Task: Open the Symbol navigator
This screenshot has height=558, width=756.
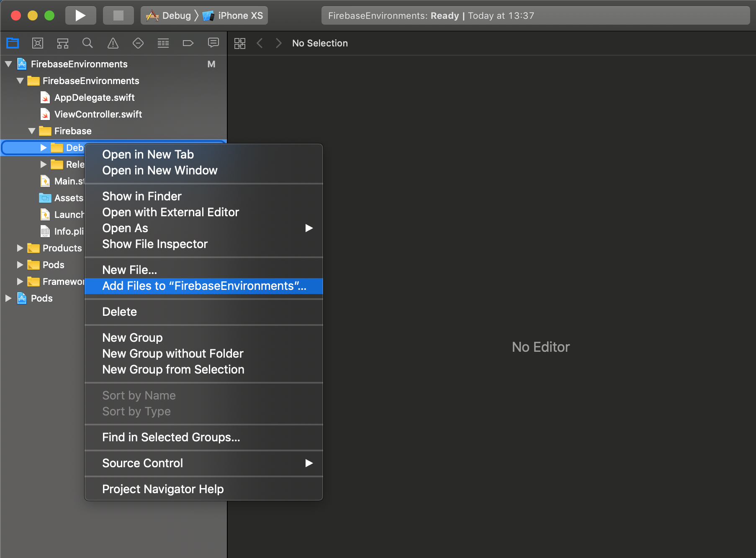Action: coord(63,43)
